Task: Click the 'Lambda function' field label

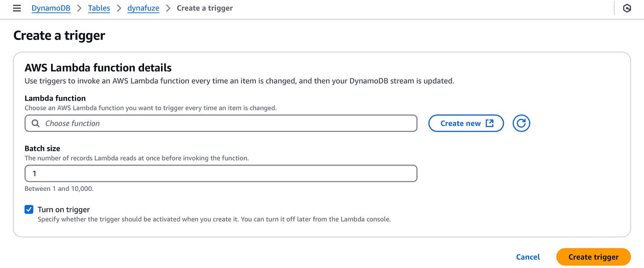Action: click(x=55, y=98)
